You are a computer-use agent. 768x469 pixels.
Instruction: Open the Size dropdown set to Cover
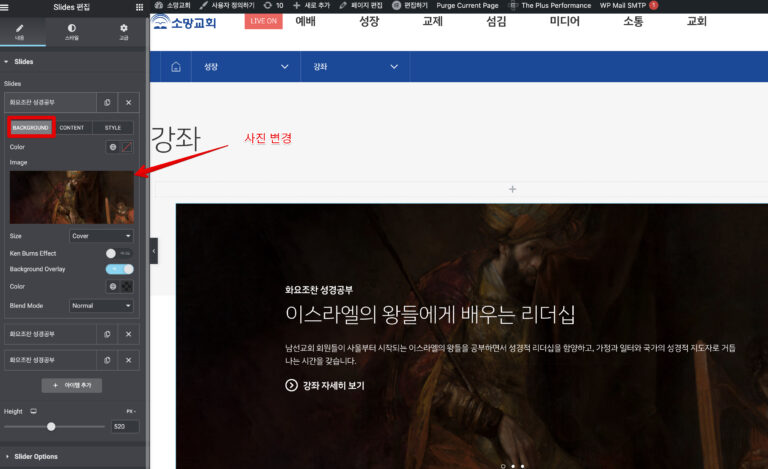pyautogui.click(x=101, y=236)
